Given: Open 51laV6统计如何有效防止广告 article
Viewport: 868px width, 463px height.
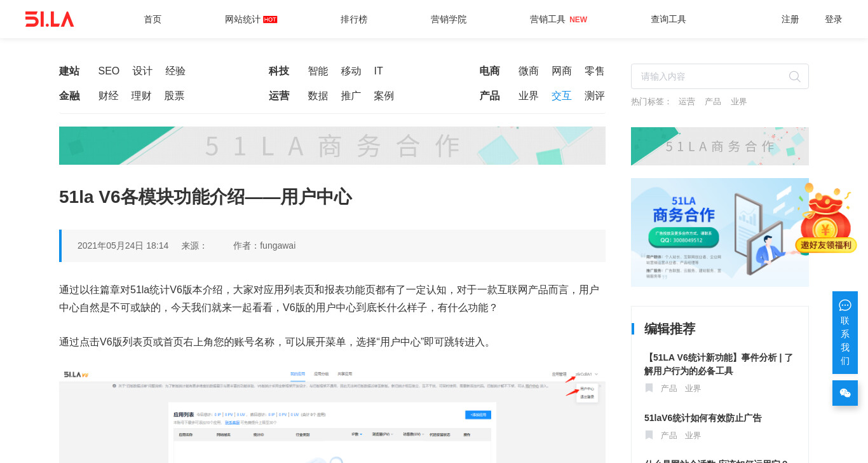Looking at the screenshot, I should (x=703, y=418).
